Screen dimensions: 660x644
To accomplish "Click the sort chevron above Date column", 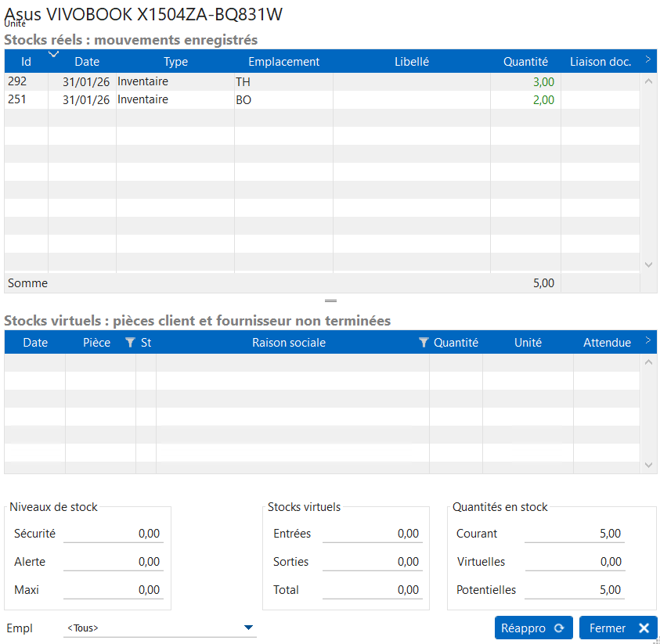I will pos(53,54).
